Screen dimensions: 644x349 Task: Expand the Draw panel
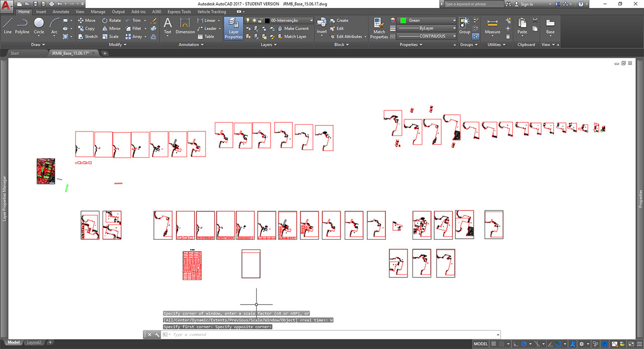click(x=38, y=44)
